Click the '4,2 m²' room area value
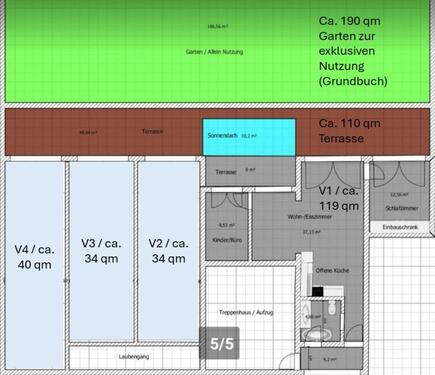The height and width of the screenshot is (375, 435). [330, 359]
